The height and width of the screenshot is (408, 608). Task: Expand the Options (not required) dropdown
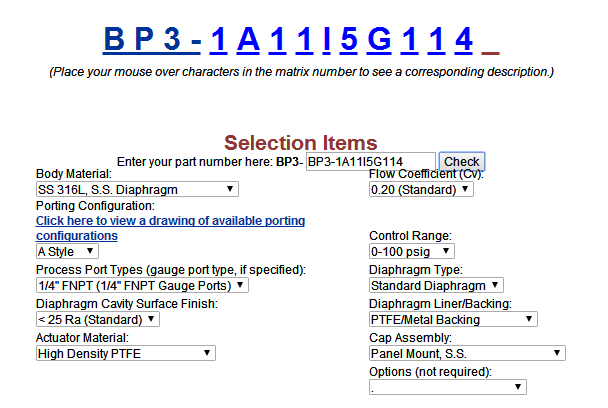coord(447,387)
